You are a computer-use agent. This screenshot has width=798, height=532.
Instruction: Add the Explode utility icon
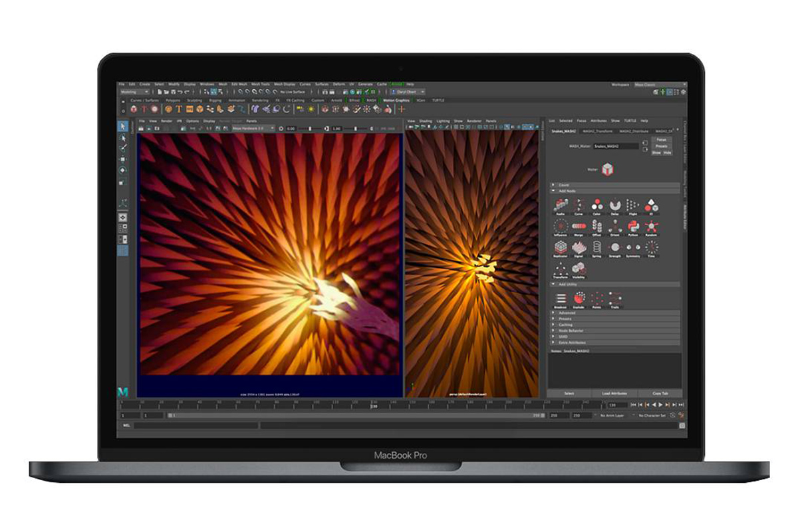[579, 298]
